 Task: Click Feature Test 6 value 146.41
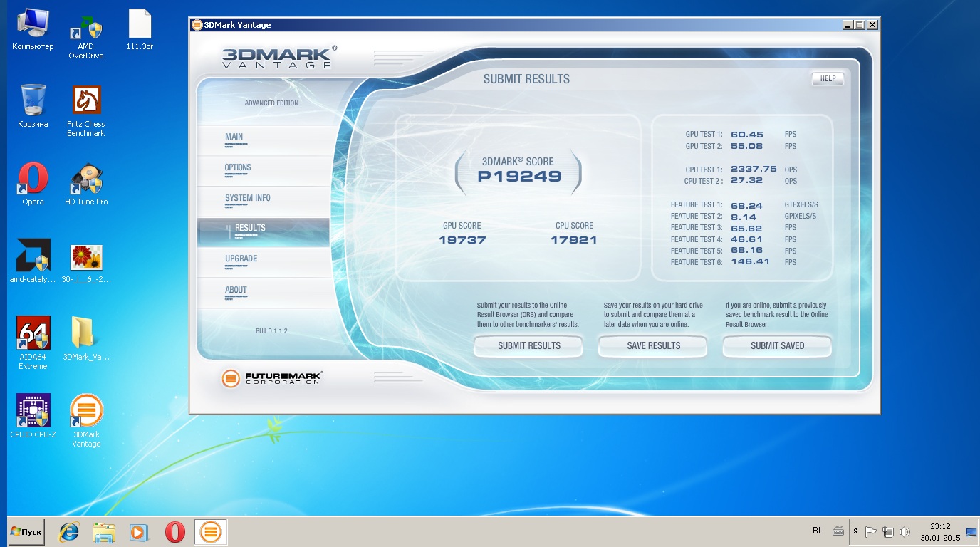coord(750,262)
